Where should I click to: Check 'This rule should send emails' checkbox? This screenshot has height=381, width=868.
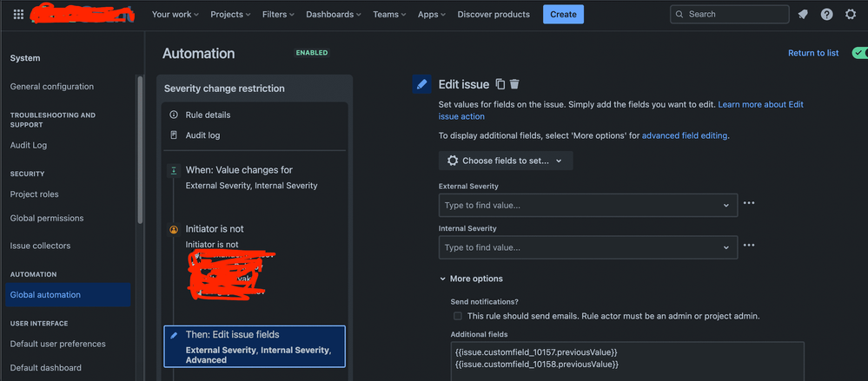pos(458,316)
